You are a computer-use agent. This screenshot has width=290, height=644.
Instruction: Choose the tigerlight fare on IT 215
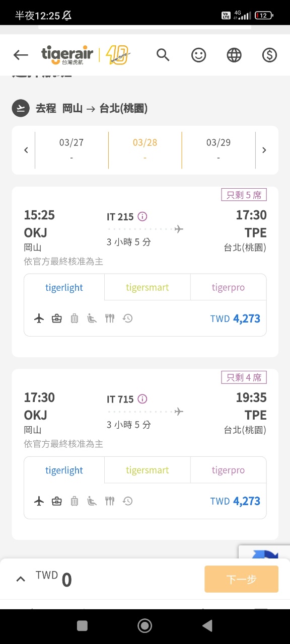(x=64, y=288)
